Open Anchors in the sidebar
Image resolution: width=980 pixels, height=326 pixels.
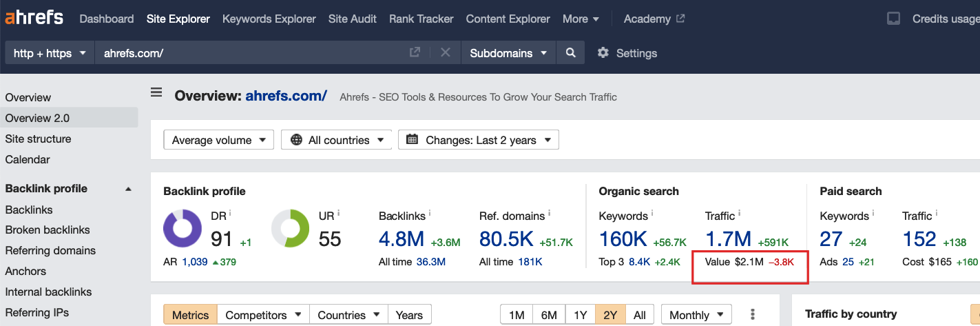click(x=25, y=271)
